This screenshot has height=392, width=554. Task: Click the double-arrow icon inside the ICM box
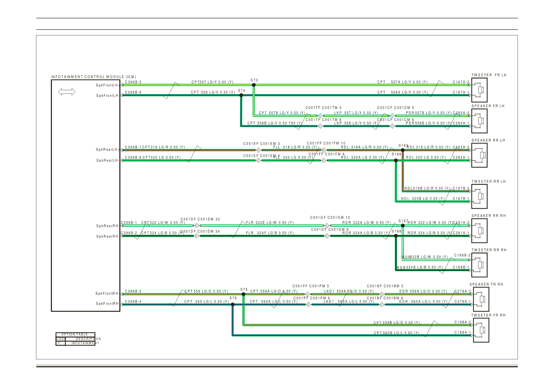[67, 92]
